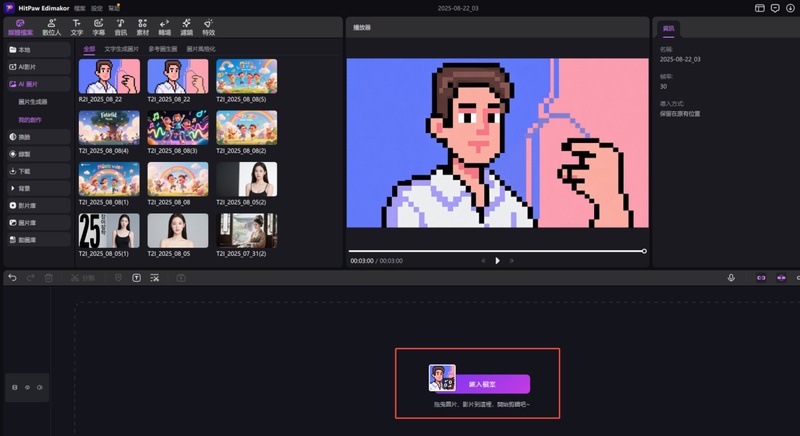Screen dimensions: 800x436
Task: Open the 文字 text tool tab
Action: point(77,28)
